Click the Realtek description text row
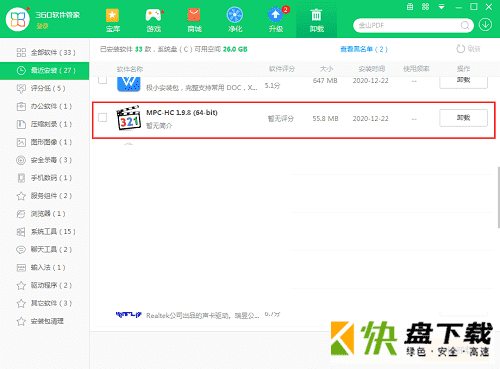The image size is (500, 369). pos(202,315)
